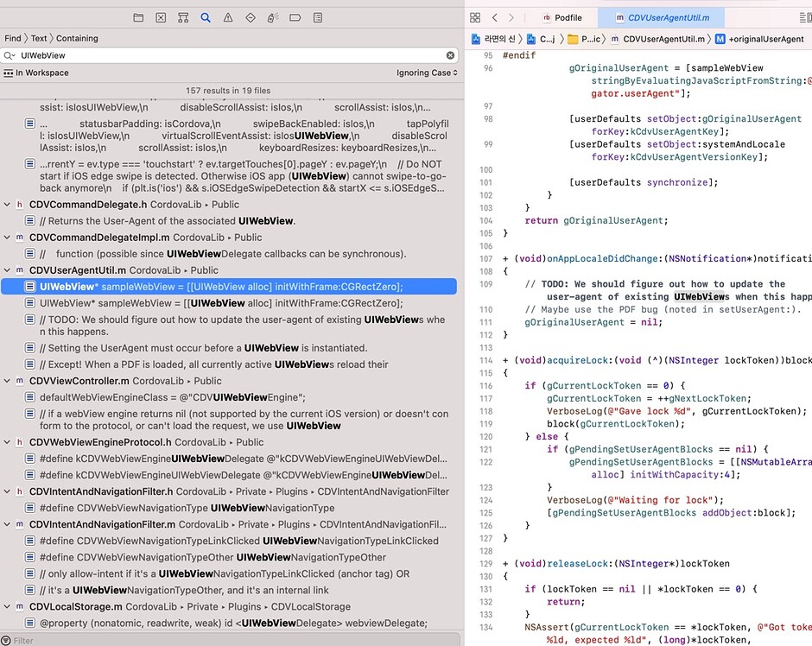Toggle the editor options lines icon
This screenshot has width=812, height=646.
coord(805,17)
